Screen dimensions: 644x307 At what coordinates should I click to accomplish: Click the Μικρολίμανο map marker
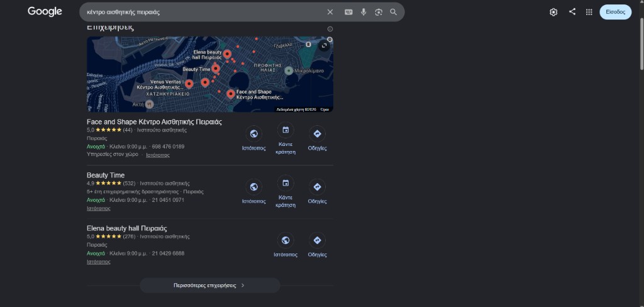tap(289, 70)
